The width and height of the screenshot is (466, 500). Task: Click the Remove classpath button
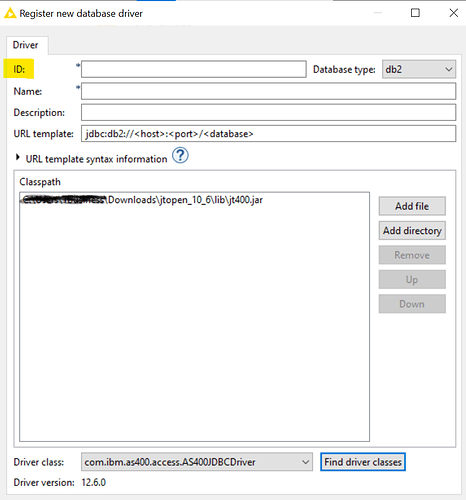pos(412,255)
